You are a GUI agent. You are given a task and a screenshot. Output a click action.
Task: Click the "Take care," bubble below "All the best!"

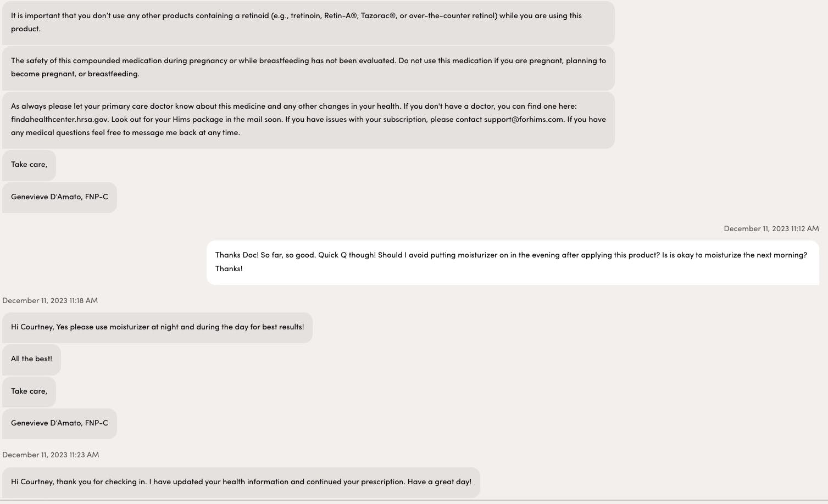29,391
